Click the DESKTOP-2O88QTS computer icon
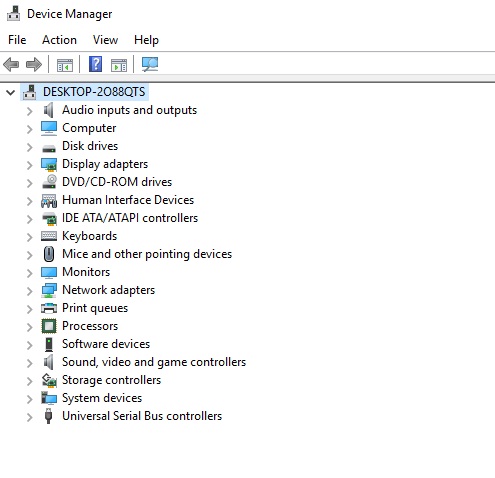The image size is (495, 478). coord(30,92)
